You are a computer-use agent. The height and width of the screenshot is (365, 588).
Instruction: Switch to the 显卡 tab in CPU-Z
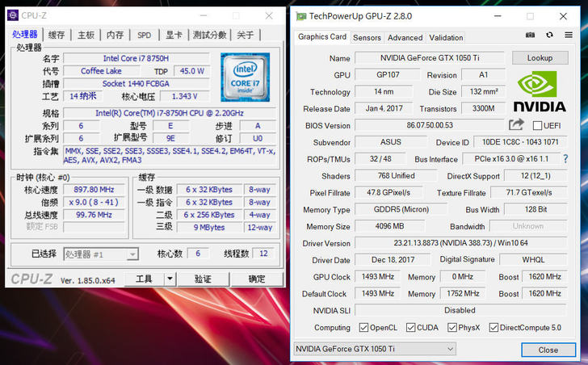click(174, 35)
